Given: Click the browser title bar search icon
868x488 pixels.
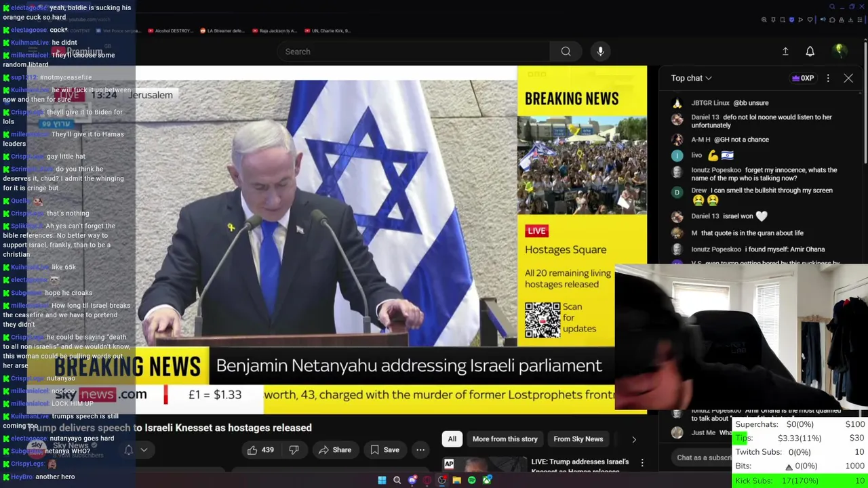Looking at the screenshot, I should tap(832, 7).
